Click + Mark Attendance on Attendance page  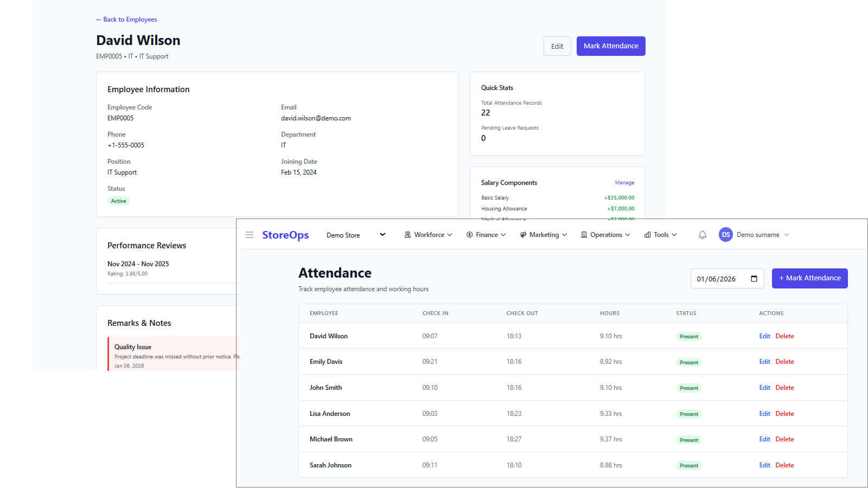pyautogui.click(x=809, y=278)
